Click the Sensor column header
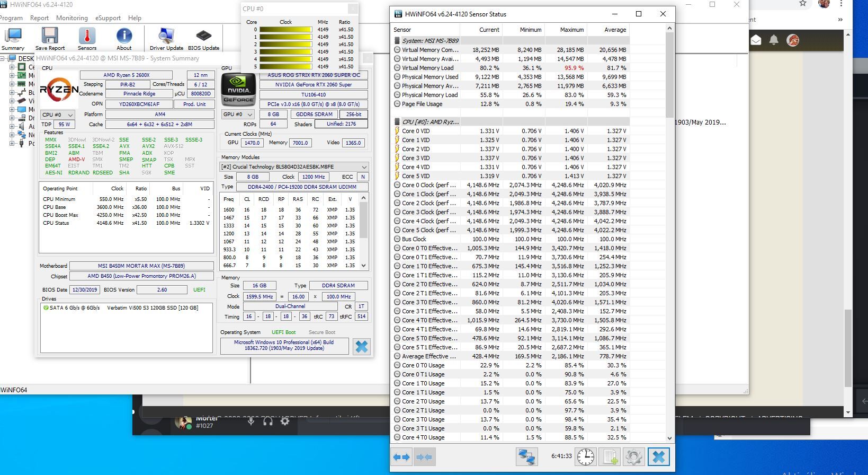Screen dimensions: 868x475 [426, 30]
